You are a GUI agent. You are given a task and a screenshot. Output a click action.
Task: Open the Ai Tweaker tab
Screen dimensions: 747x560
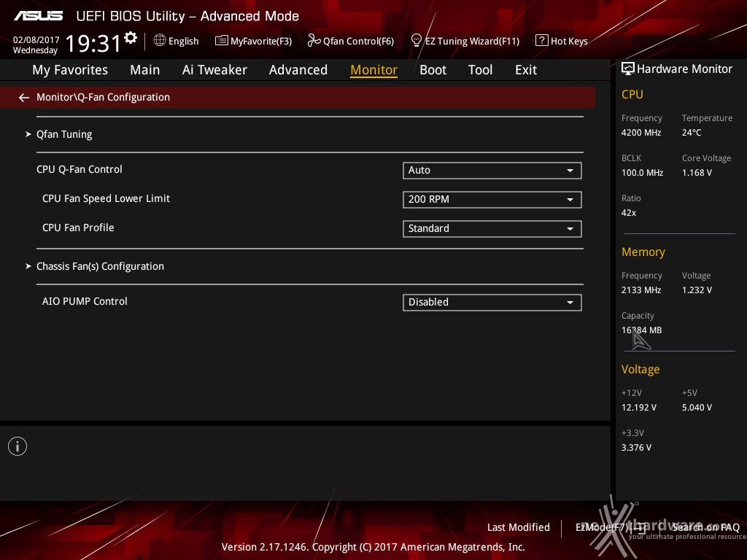tap(214, 70)
